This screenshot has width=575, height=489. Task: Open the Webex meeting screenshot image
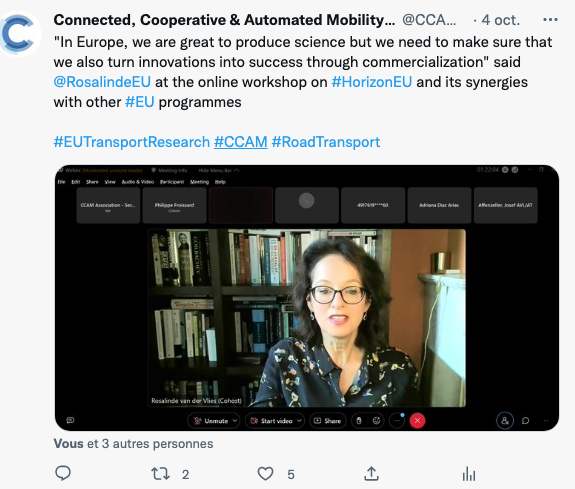point(307,298)
